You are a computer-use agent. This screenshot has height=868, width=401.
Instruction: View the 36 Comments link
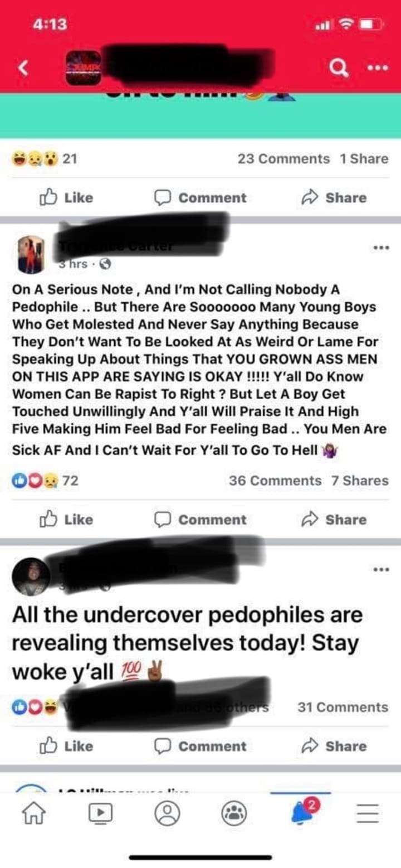coord(275,481)
